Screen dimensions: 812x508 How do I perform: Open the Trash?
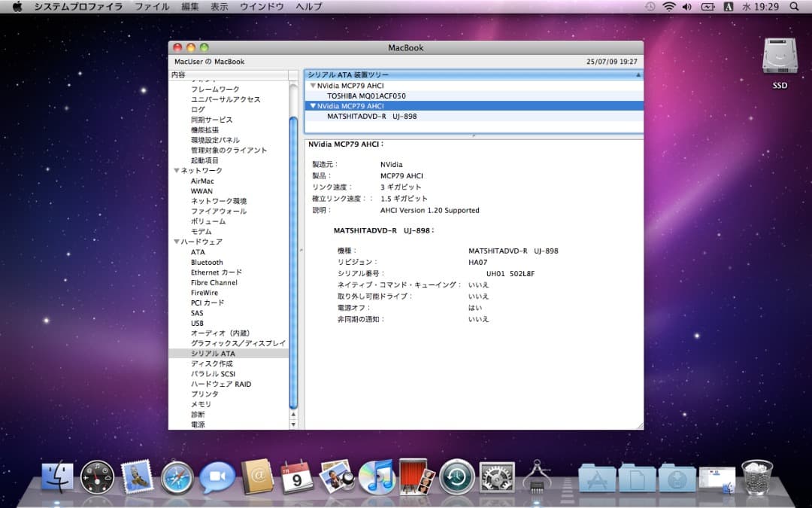pyautogui.click(x=758, y=478)
